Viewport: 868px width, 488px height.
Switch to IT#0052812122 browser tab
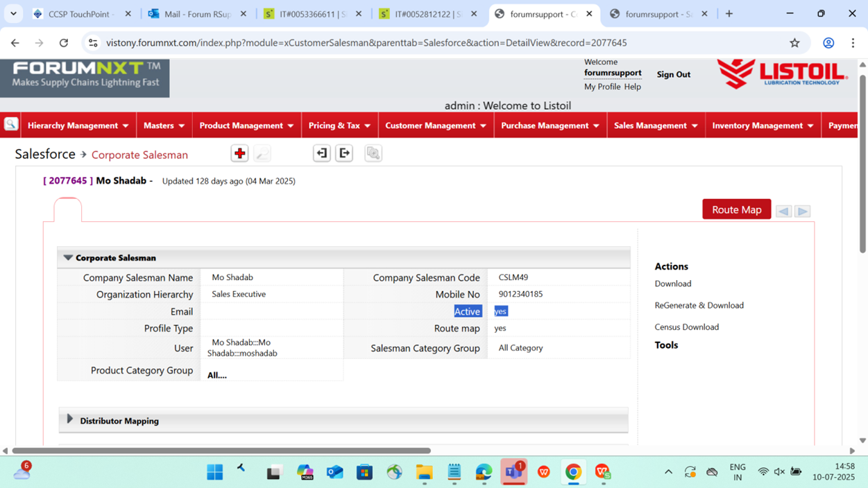(x=427, y=14)
